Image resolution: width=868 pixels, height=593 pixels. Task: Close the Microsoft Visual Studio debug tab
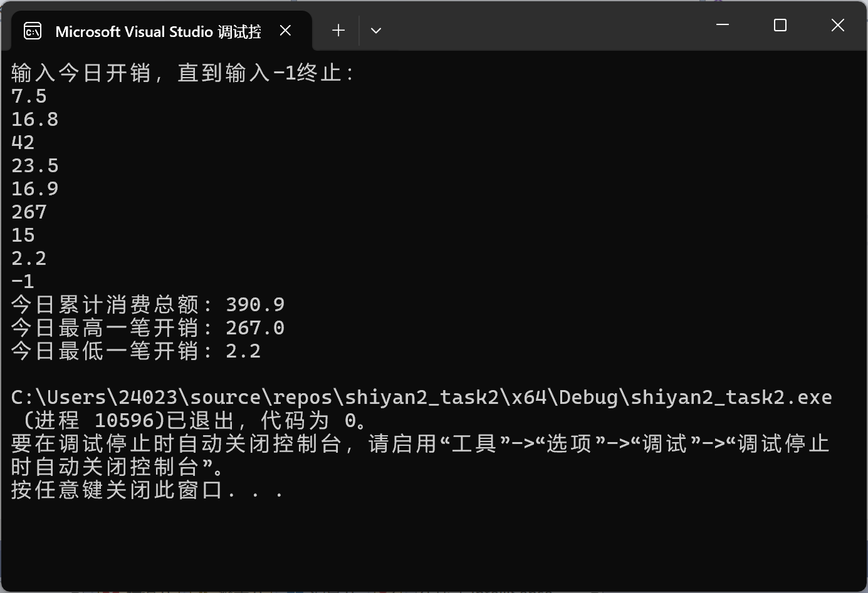pyautogui.click(x=285, y=31)
